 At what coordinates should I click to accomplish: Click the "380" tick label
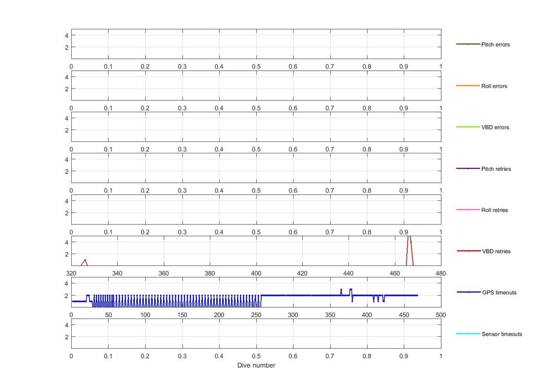click(210, 273)
